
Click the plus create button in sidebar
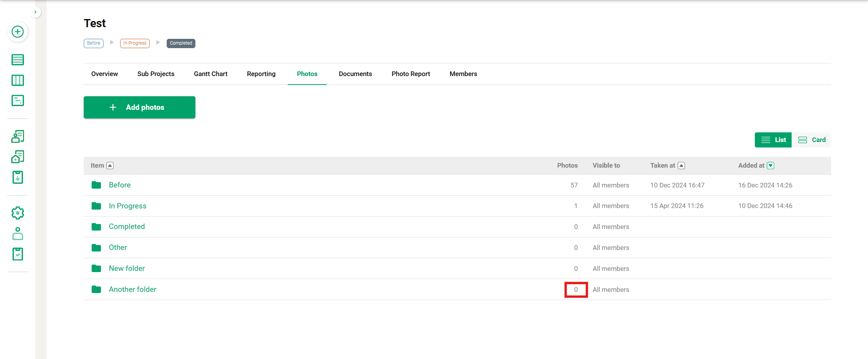18,32
